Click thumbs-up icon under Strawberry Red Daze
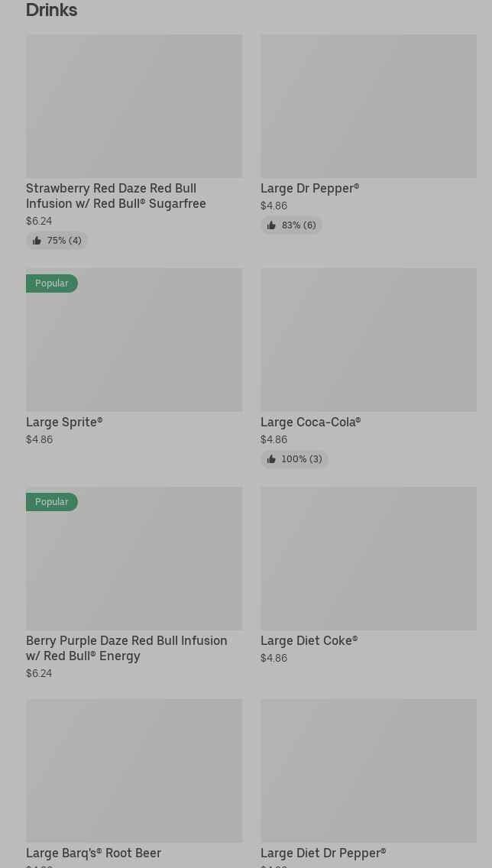The width and height of the screenshot is (492, 868). point(37,241)
